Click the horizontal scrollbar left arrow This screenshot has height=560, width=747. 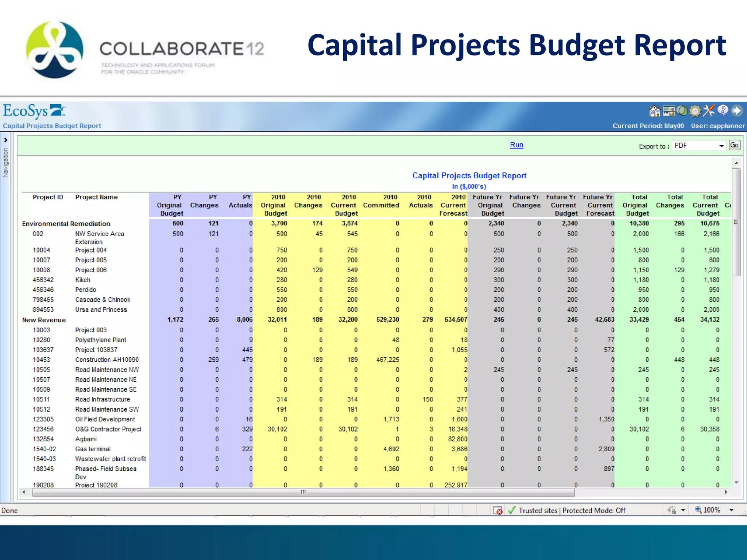click(x=24, y=492)
